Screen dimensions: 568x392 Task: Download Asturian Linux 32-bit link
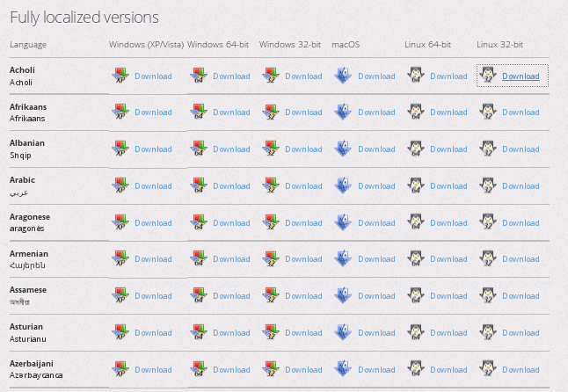[x=521, y=333]
